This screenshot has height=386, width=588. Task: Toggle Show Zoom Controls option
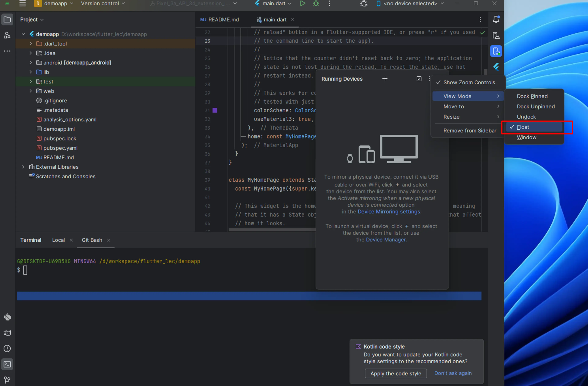click(468, 83)
